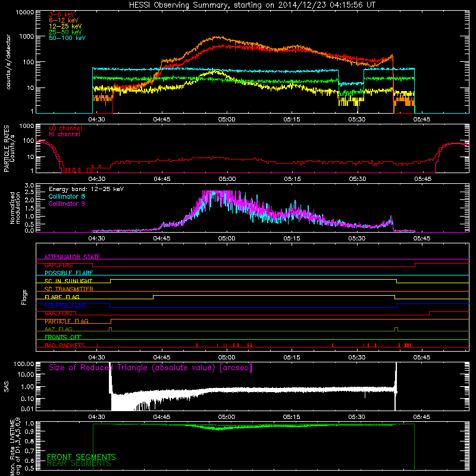Select the Collimator 8 legend label
The height and width of the screenshot is (476, 476).
[x=67, y=196]
